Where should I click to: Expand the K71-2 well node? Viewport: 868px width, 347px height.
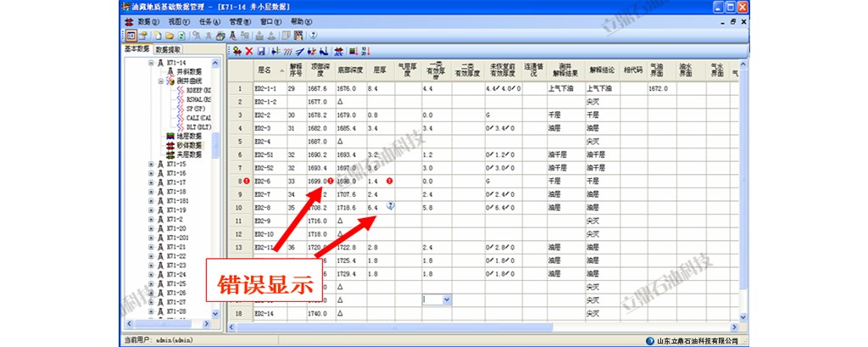151,219
